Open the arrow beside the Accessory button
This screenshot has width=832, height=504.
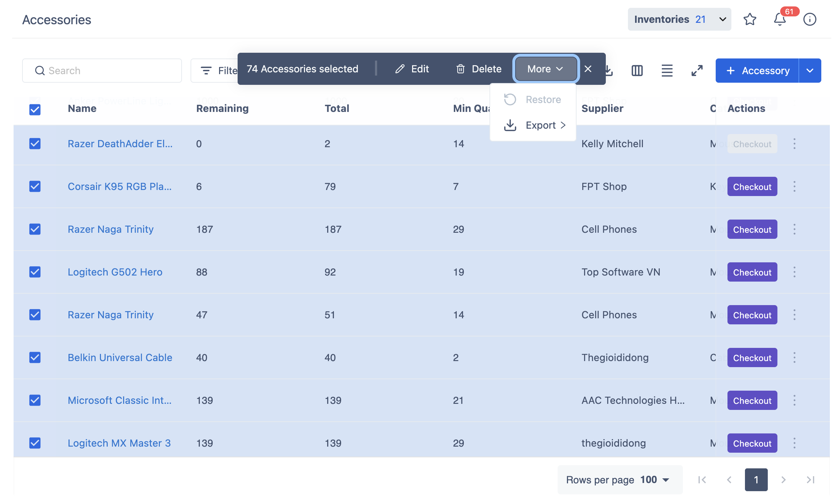coord(810,71)
